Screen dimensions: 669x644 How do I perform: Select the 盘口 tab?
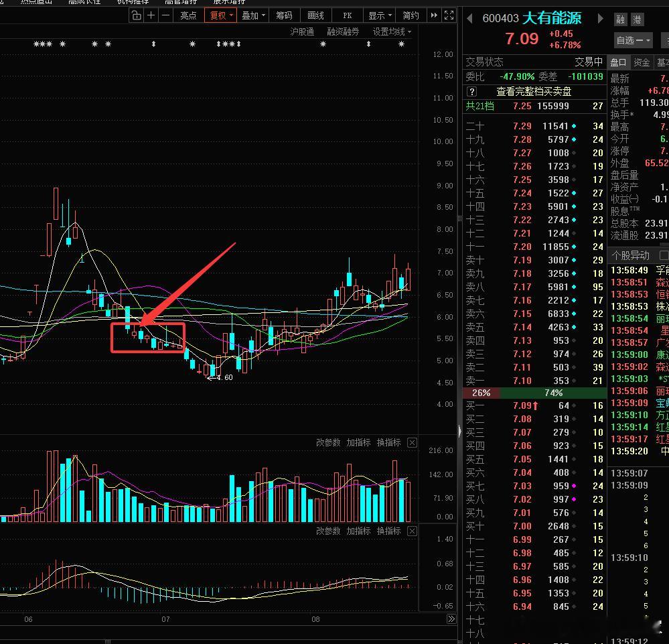tap(618, 63)
